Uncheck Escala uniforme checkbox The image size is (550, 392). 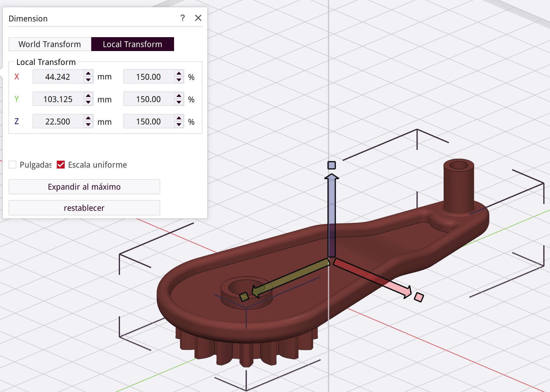coord(61,165)
